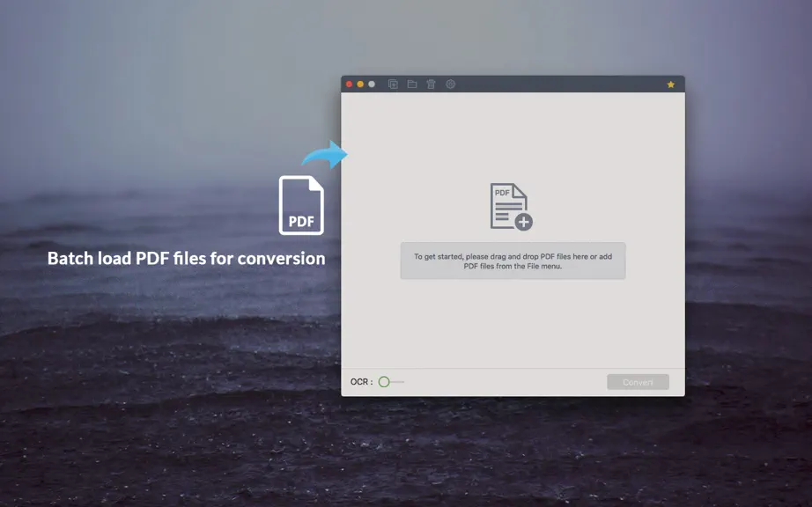The image size is (812, 507).
Task: Click the OCR label text
Action: pyautogui.click(x=361, y=382)
